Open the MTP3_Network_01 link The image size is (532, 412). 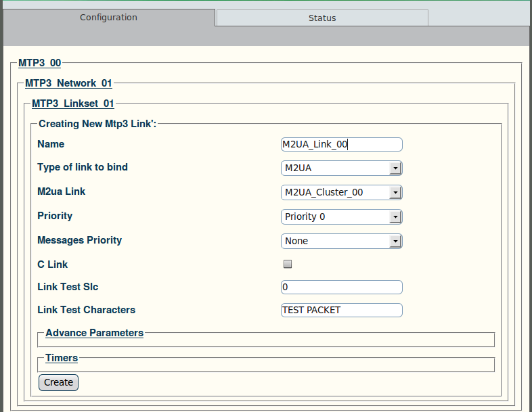[68, 83]
